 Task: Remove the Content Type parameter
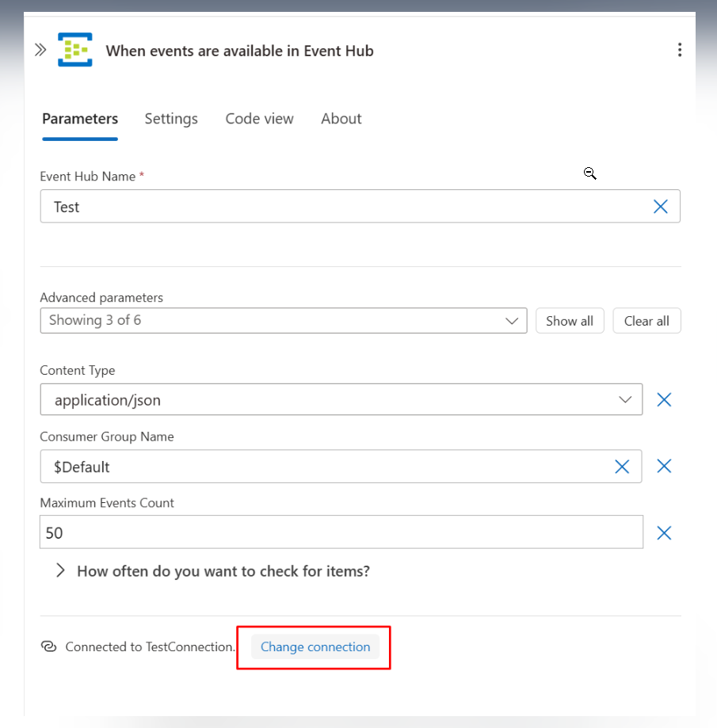tap(664, 400)
